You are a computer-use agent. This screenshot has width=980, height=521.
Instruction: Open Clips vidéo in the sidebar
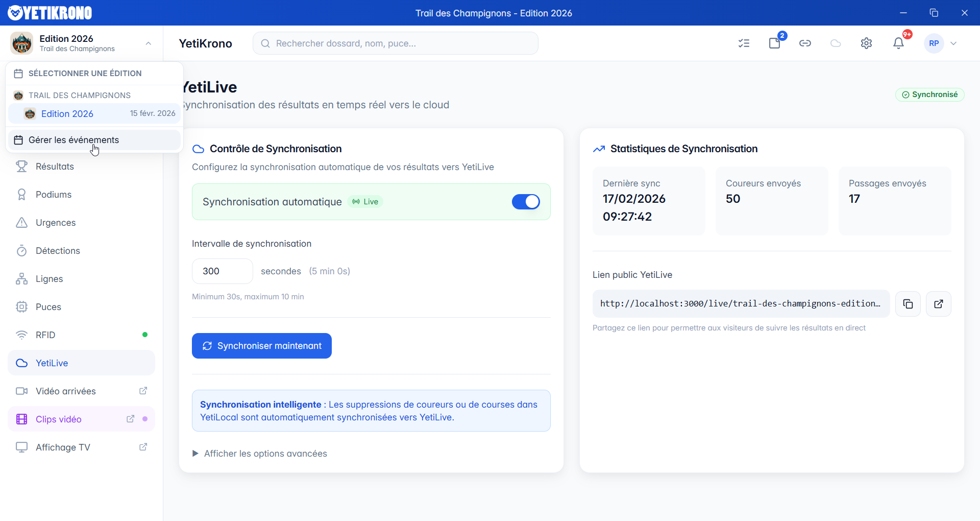(59, 419)
